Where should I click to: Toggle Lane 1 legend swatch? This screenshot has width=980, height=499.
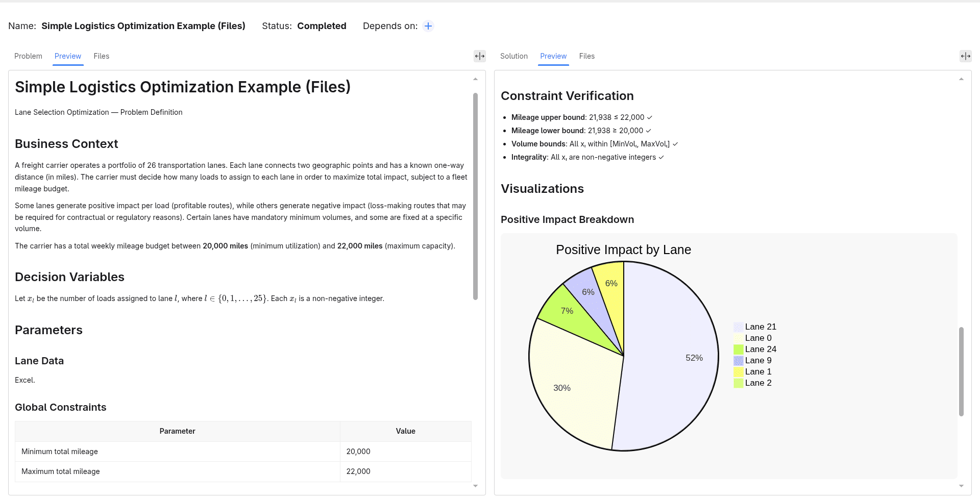point(739,372)
